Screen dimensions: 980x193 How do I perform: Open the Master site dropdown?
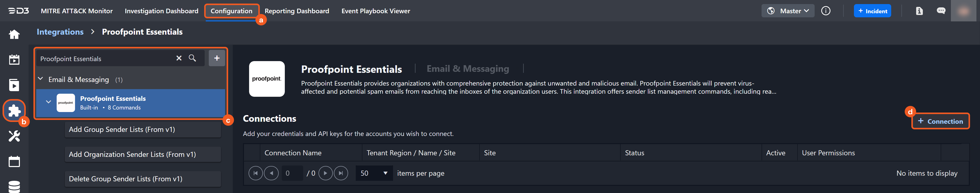(x=788, y=11)
